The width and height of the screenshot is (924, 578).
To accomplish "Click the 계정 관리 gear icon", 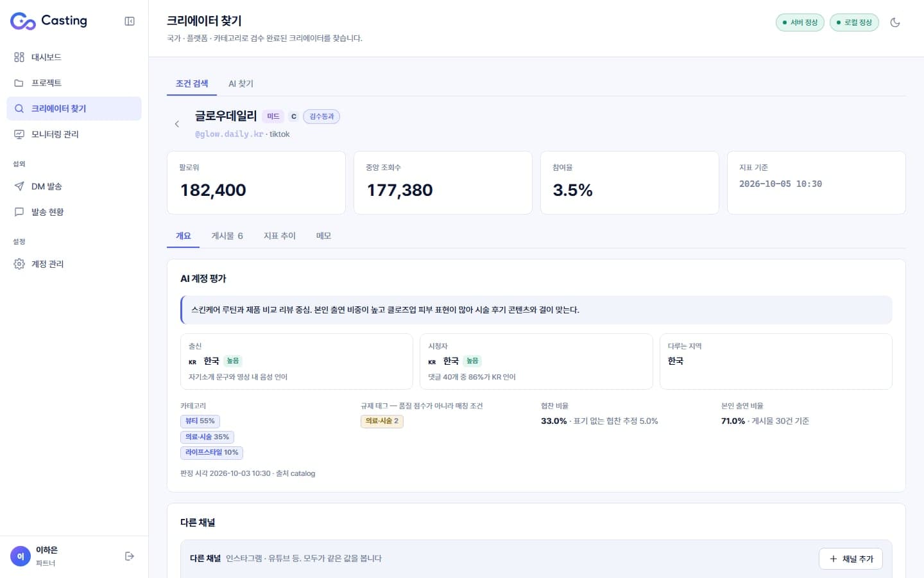I will point(19,264).
